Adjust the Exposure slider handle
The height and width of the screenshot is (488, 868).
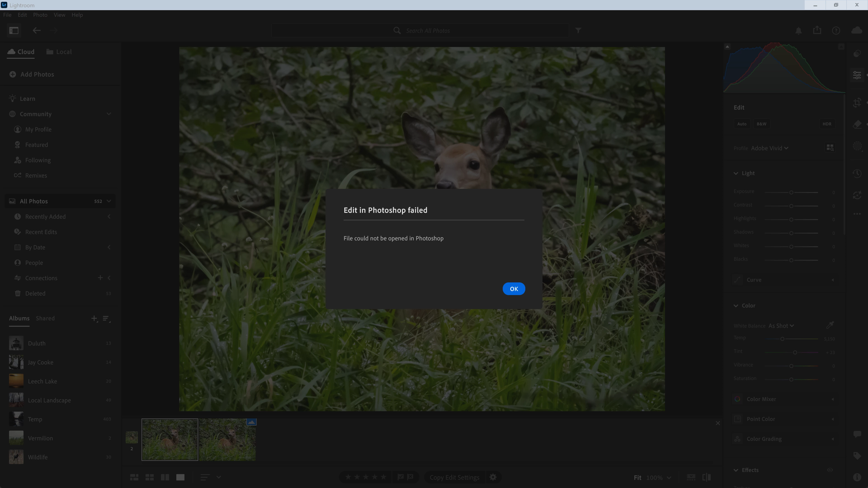coord(791,193)
